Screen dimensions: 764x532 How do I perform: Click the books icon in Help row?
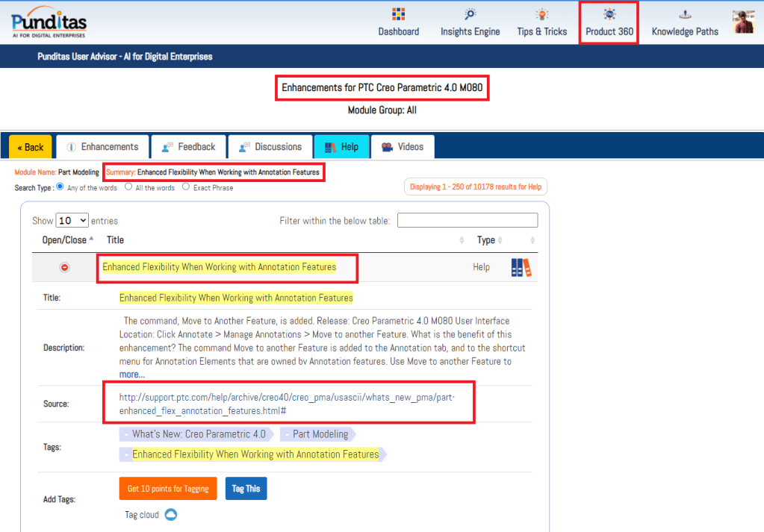(x=521, y=268)
